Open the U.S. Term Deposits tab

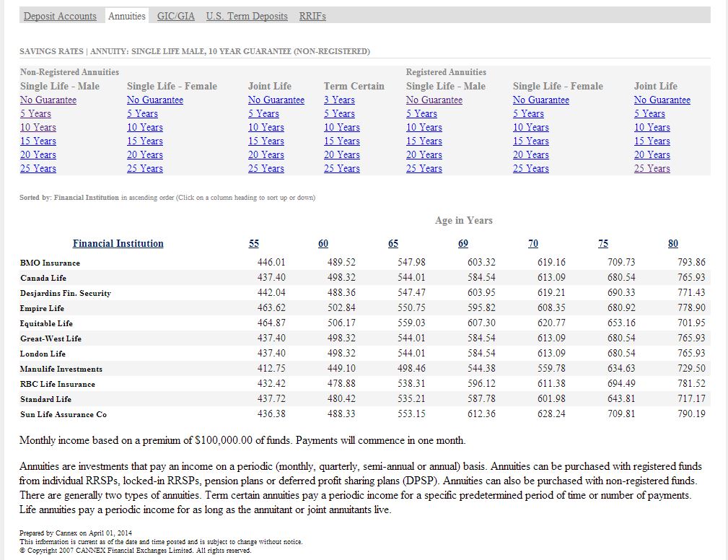pos(247,16)
